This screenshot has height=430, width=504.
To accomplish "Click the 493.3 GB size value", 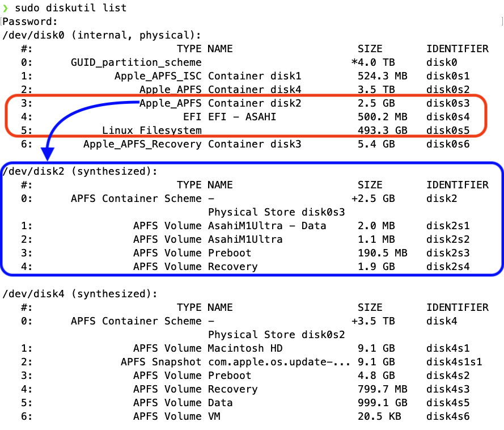I will click(x=376, y=130).
